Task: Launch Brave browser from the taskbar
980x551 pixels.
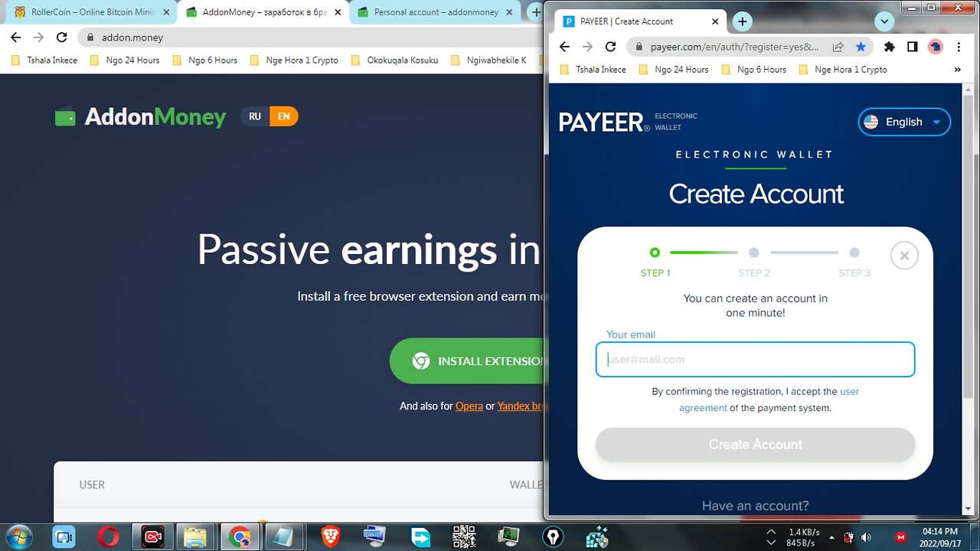Action: point(330,537)
